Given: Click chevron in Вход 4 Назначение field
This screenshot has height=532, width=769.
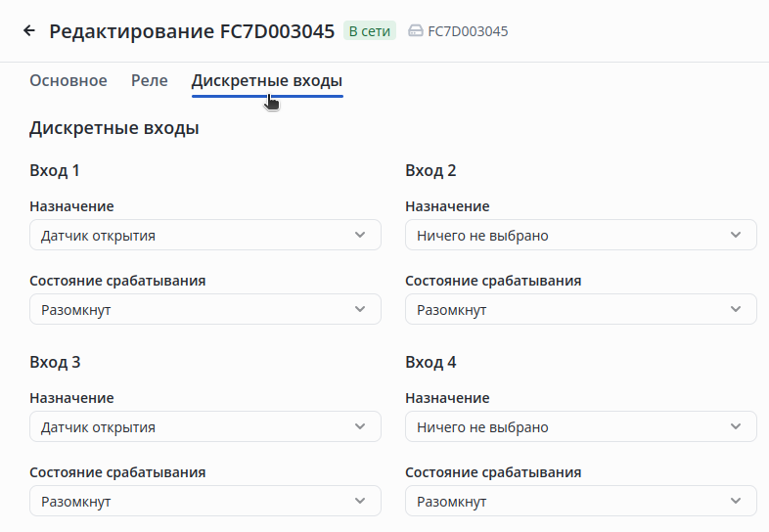Looking at the screenshot, I should tap(736, 427).
